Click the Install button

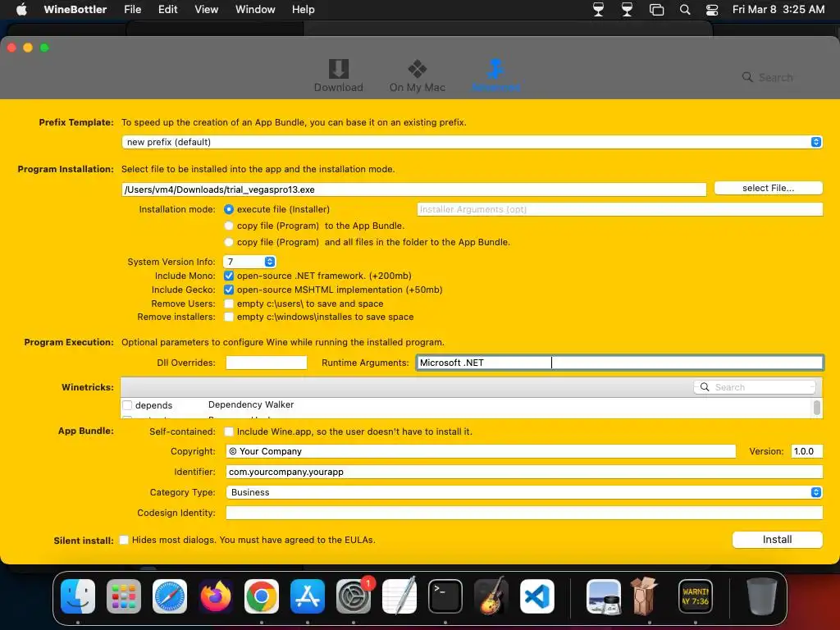[x=778, y=540]
